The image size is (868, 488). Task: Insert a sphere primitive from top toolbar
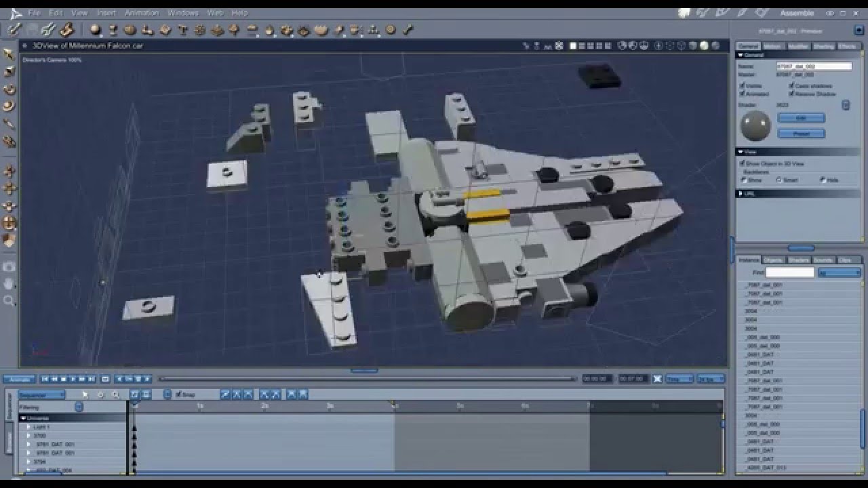click(96, 29)
